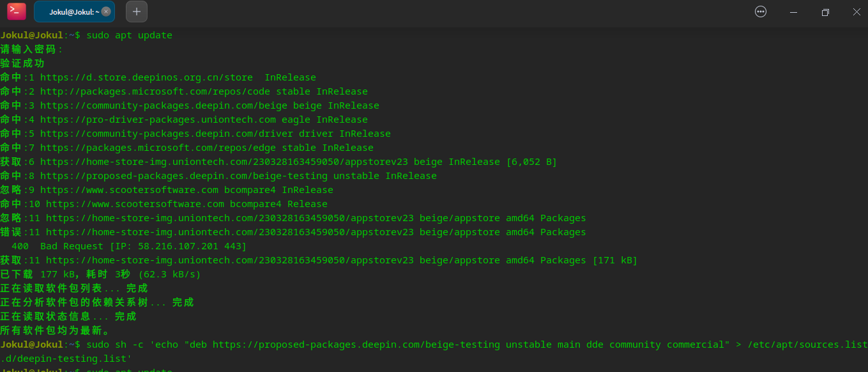Viewport: 868px width, 372px height.
Task: Click the first sudo apt update command
Action: tap(129, 35)
